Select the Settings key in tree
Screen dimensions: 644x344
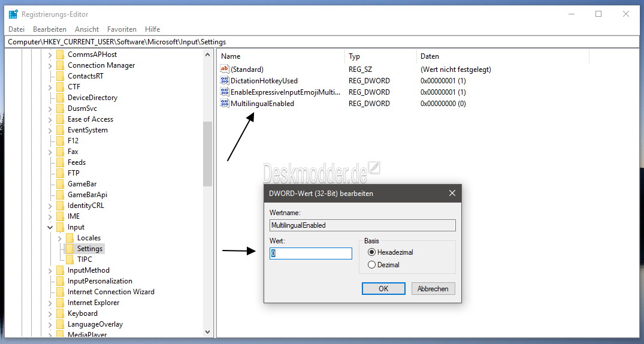point(90,249)
